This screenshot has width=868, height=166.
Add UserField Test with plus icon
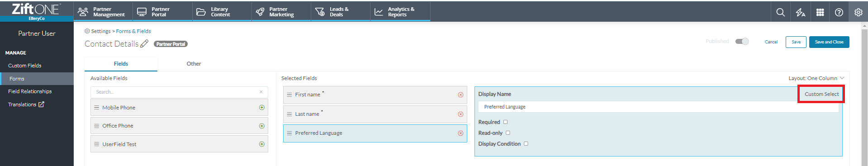click(261, 144)
